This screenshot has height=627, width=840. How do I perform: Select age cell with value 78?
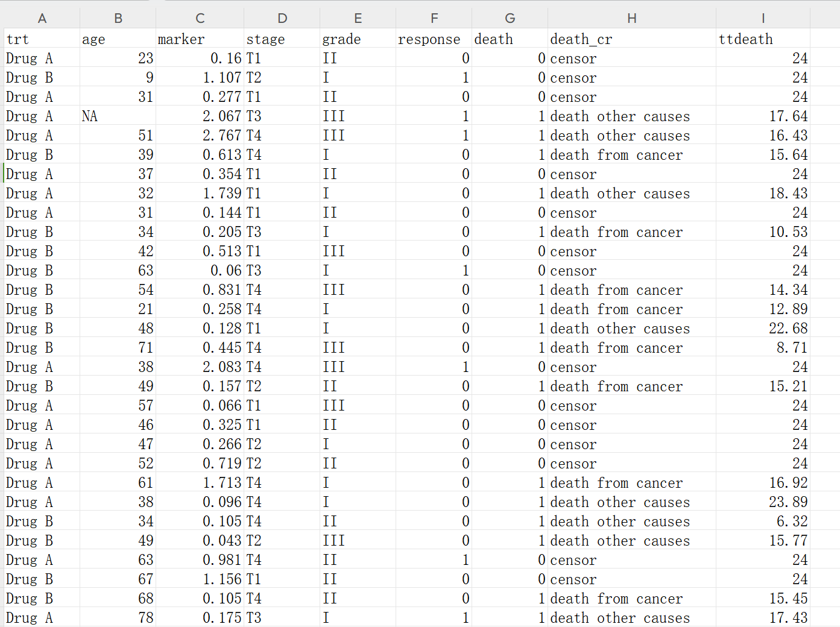[118, 617]
